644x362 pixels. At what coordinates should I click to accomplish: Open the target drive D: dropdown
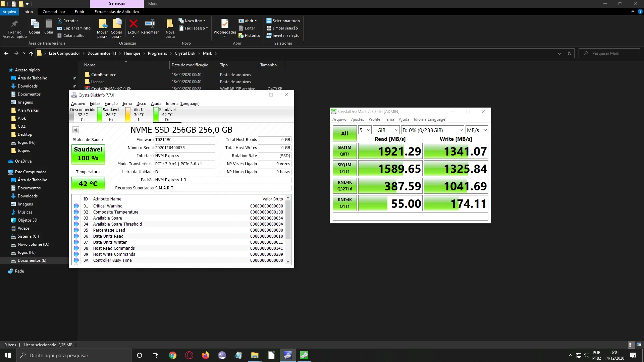(x=432, y=130)
